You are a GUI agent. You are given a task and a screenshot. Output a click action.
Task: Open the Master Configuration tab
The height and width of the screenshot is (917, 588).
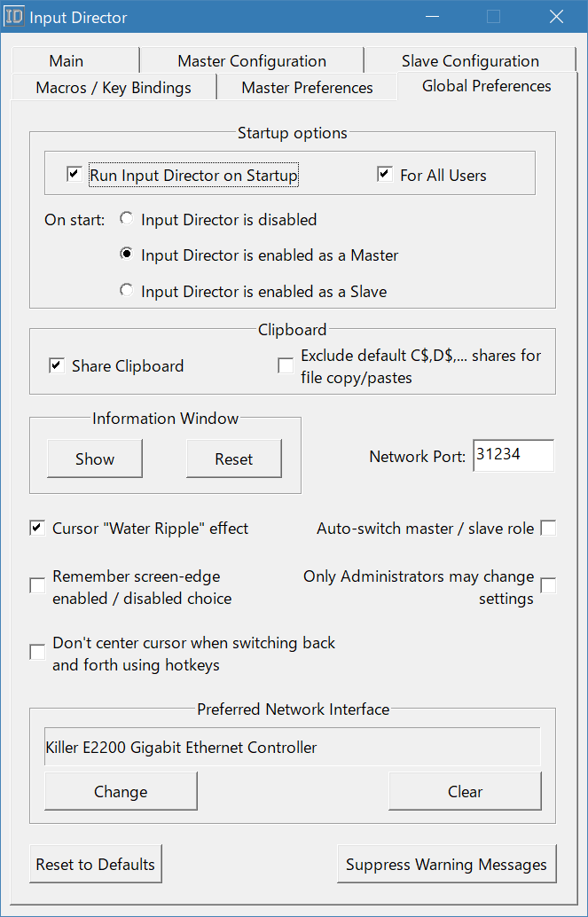pyautogui.click(x=251, y=61)
